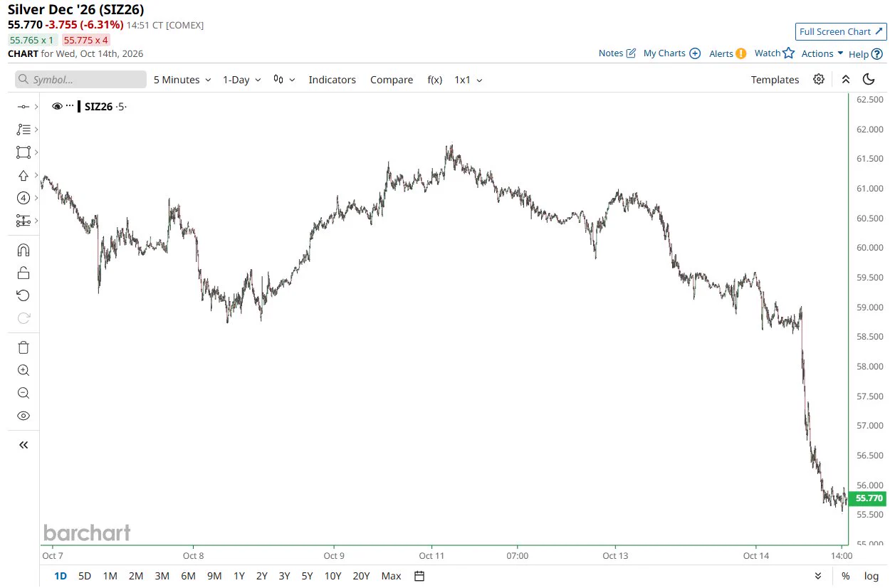Open chart settings gear icon
This screenshot has height=588, width=895.
click(x=819, y=79)
